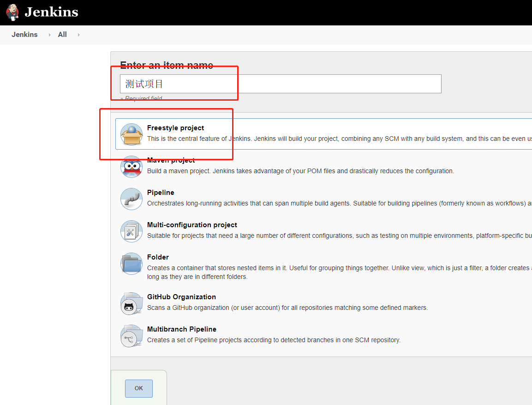Choose the Folder title
Image resolution: width=532 pixels, height=405 pixels.
pos(158,257)
